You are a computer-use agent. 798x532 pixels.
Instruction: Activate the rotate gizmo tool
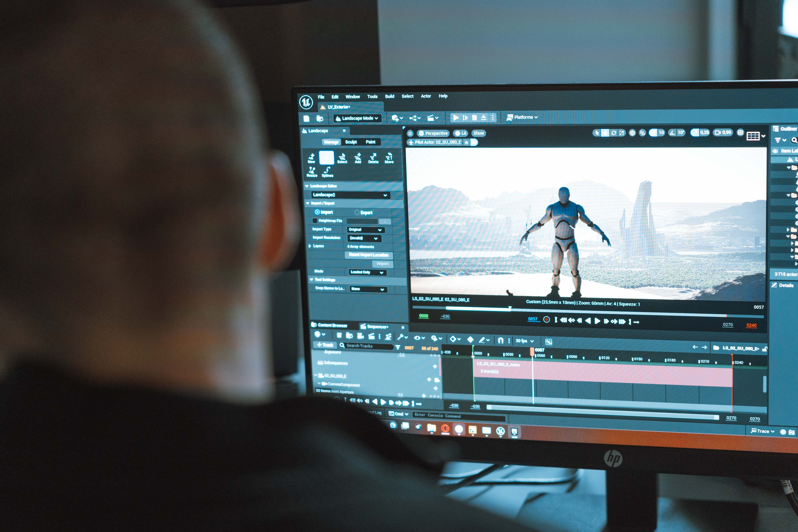(x=613, y=133)
